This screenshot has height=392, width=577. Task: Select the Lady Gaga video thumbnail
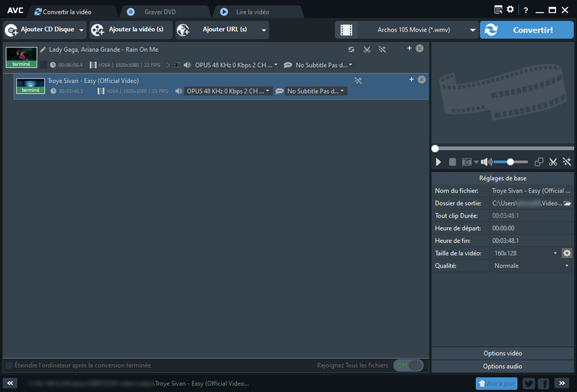pos(22,57)
